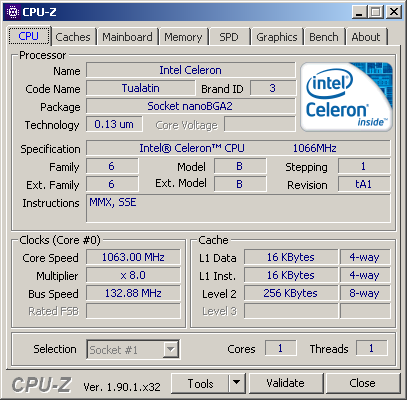Click the Threads count value
The width and height of the screenshot is (407, 400).
[371, 348]
